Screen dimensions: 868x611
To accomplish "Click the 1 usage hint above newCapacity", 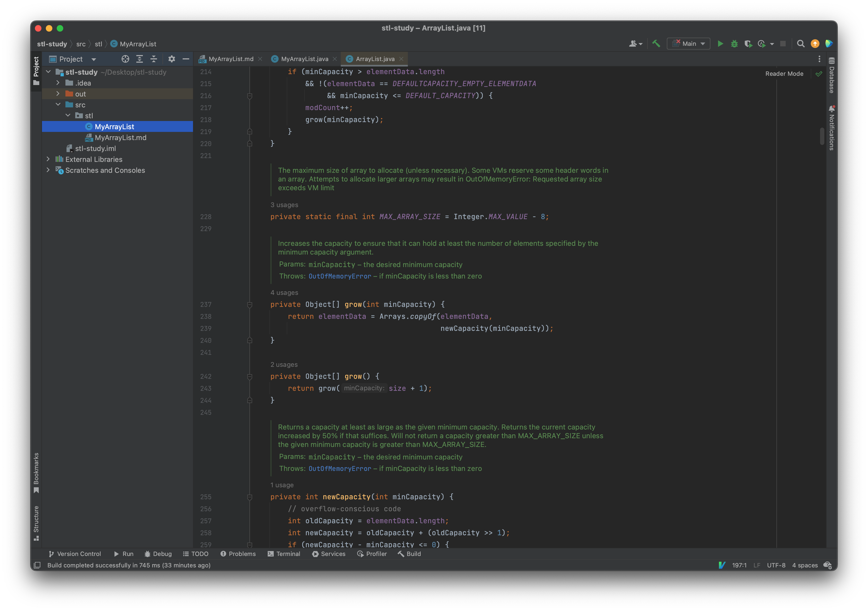I will click(282, 485).
